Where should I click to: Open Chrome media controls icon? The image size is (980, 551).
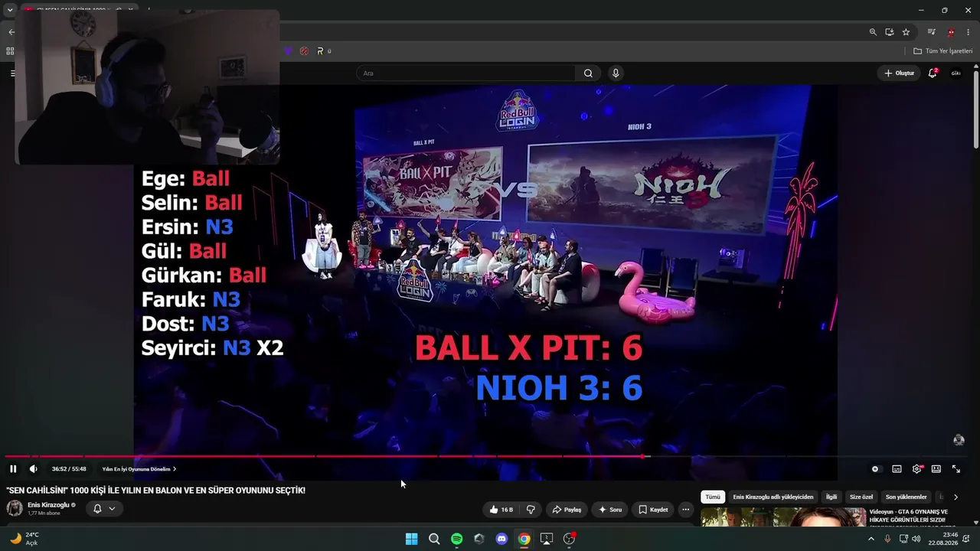coord(931,32)
